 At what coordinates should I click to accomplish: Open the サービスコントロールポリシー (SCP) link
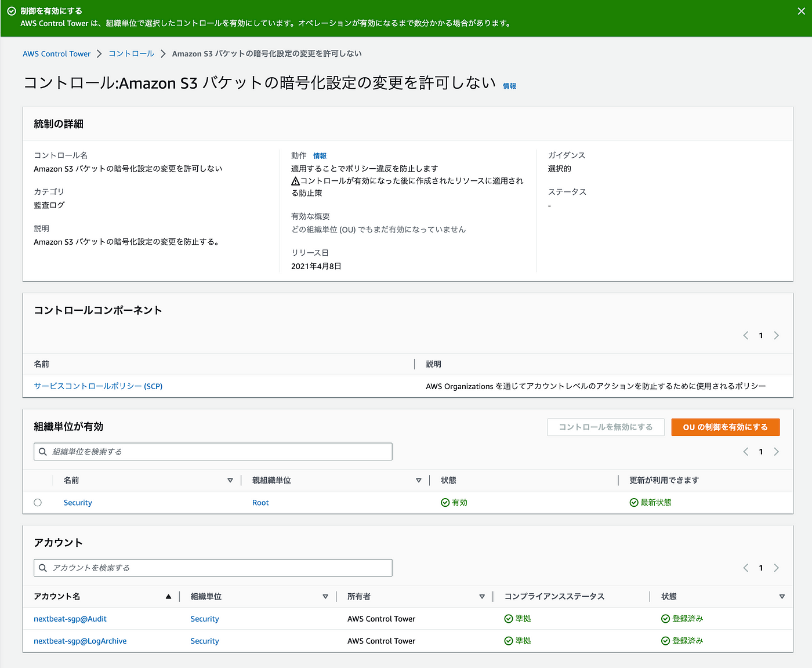click(98, 386)
